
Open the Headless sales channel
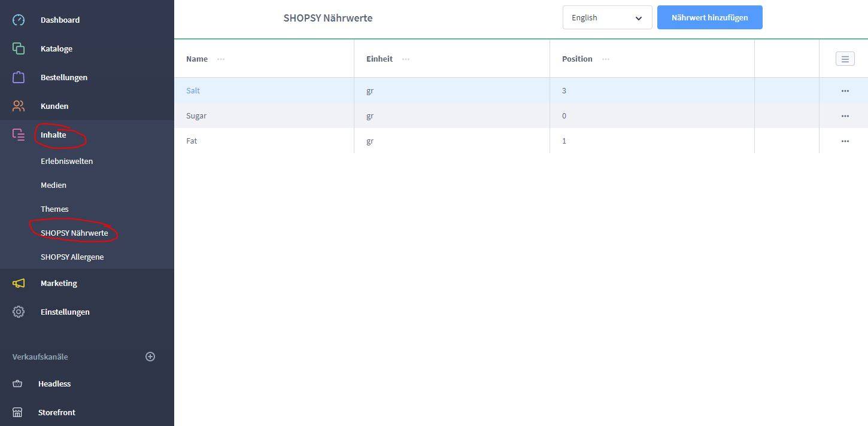[54, 384]
